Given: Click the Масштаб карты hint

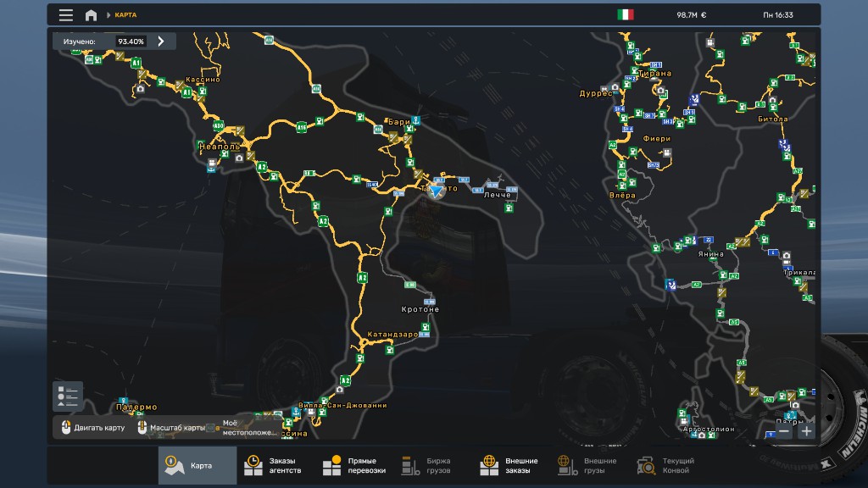Looking at the screenshot, I should (171, 427).
